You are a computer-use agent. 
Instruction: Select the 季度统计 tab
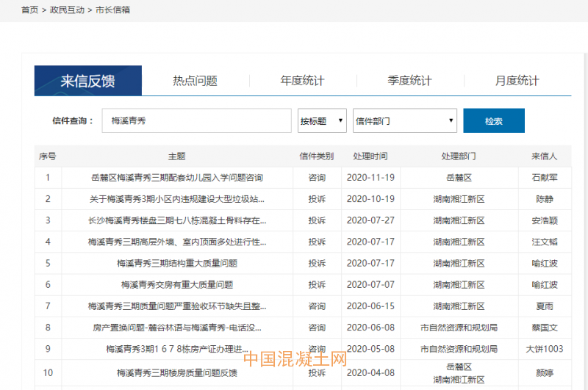(409, 81)
